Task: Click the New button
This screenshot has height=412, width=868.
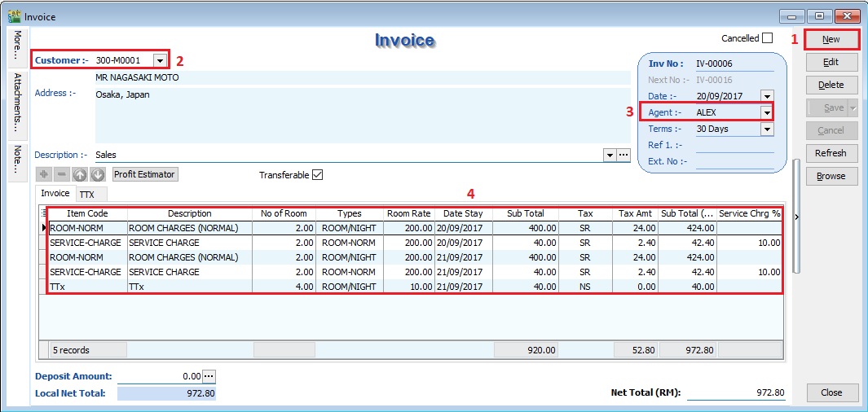Action: (x=831, y=39)
